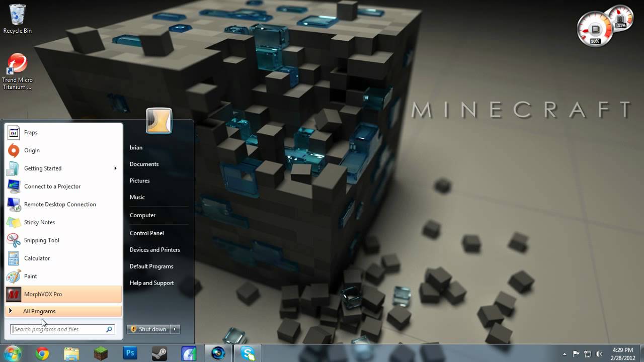Open Documents from the Start menu
The image size is (644, 362).
(x=144, y=164)
